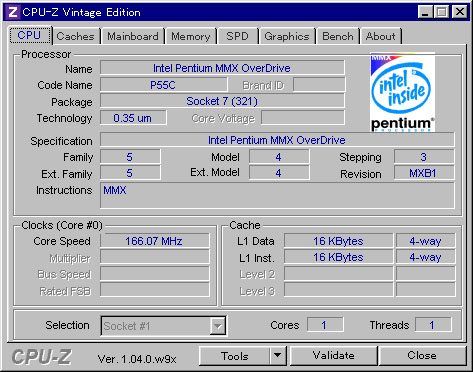Click the Core Speed value 166.07 MHz
This screenshot has width=473, height=372.
coord(155,241)
